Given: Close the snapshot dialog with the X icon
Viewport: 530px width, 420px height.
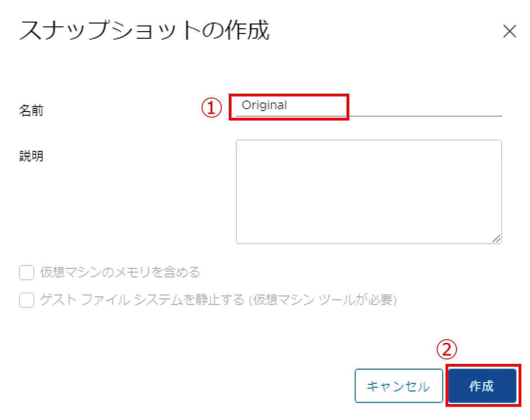Looking at the screenshot, I should point(509,31).
